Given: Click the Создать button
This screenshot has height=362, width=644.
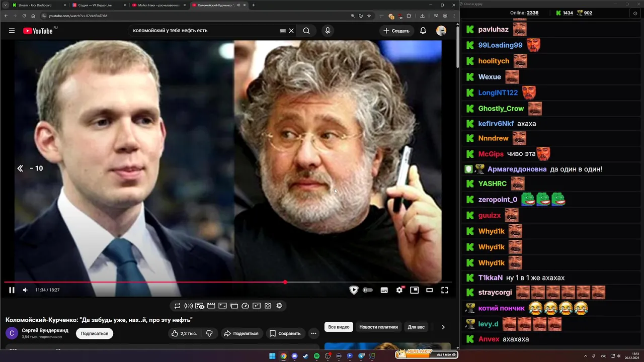Looking at the screenshot, I should (x=396, y=31).
